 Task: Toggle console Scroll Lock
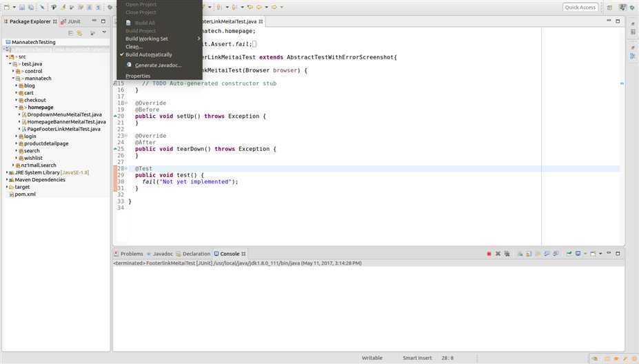point(529,254)
